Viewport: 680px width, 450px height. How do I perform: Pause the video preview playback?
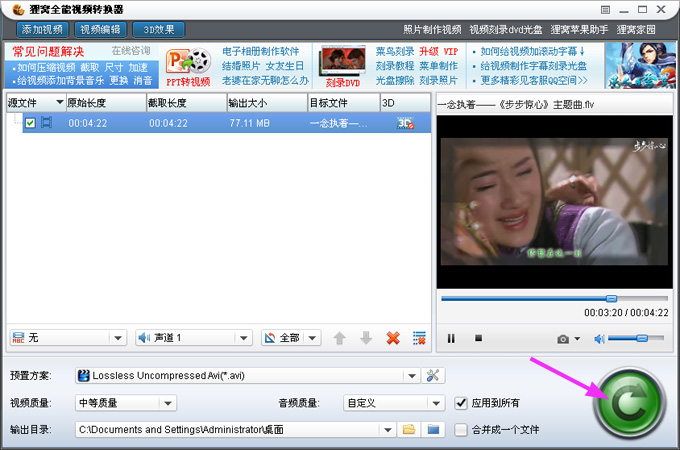click(451, 338)
